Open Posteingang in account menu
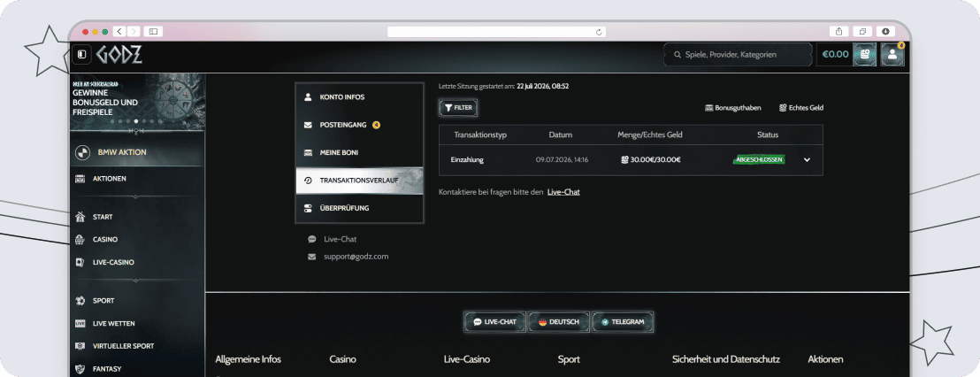The height and width of the screenshot is (377, 980). (359, 125)
